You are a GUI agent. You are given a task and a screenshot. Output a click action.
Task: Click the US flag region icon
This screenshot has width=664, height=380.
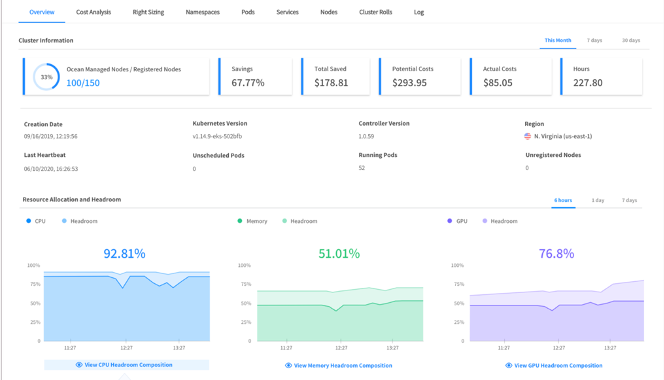pos(527,136)
